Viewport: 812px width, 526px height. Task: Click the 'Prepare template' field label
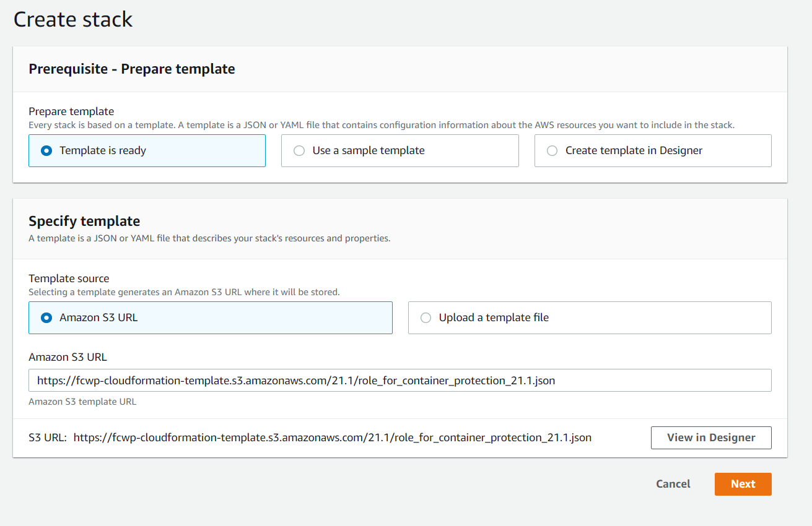[71, 111]
